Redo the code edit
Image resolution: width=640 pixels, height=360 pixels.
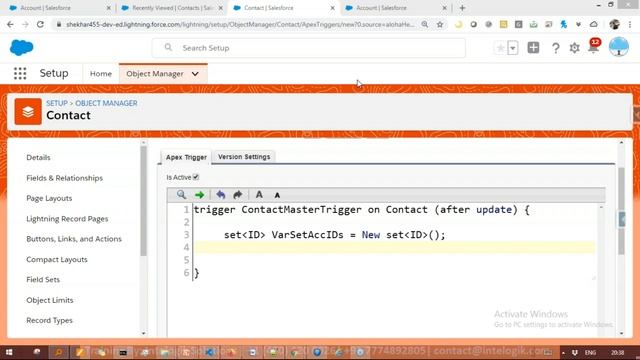point(238,195)
